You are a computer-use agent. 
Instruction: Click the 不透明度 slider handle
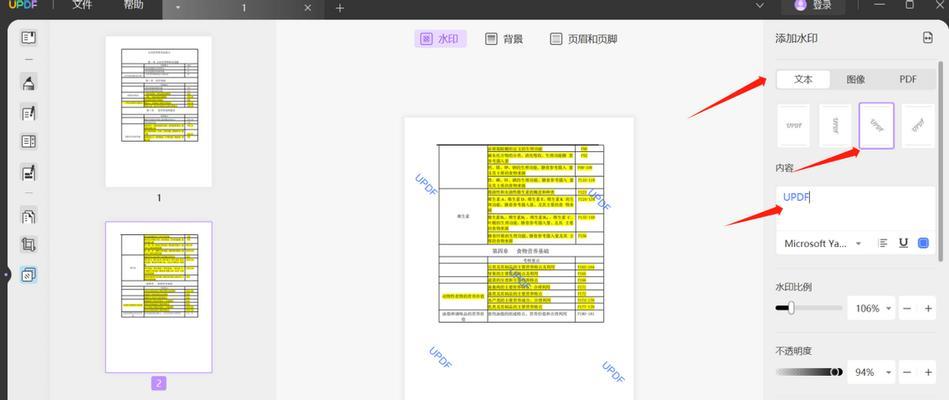[836, 372]
